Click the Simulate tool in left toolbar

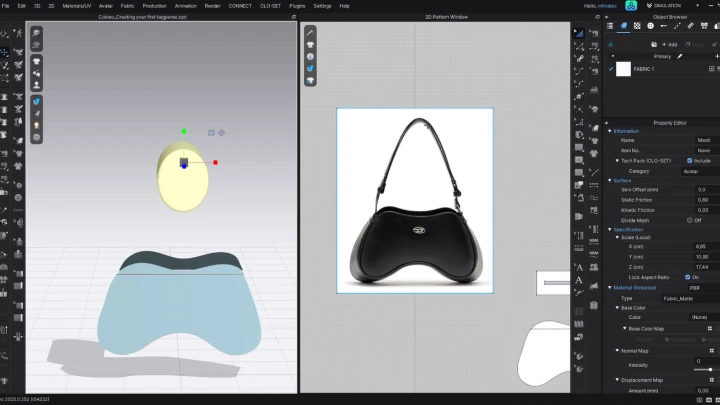(4, 34)
